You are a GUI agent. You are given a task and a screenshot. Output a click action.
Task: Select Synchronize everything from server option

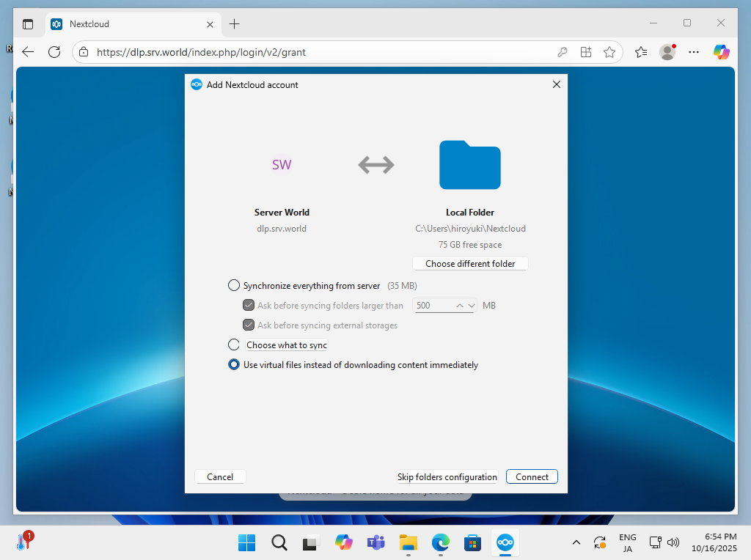[234, 286]
